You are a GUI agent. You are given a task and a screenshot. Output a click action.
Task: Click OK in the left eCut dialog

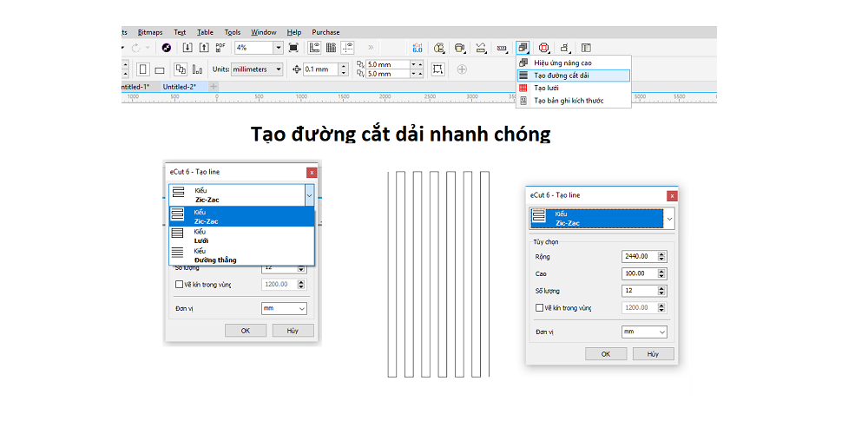click(246, 330)
